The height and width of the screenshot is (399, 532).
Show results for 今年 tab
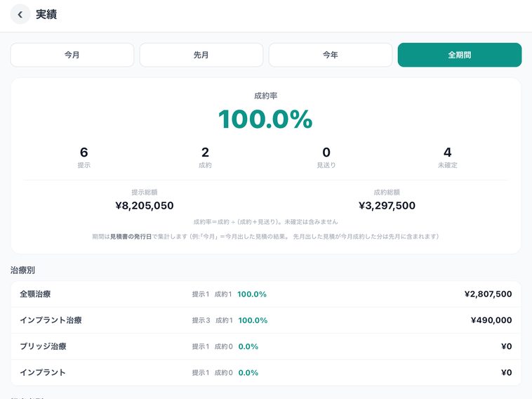331,55
